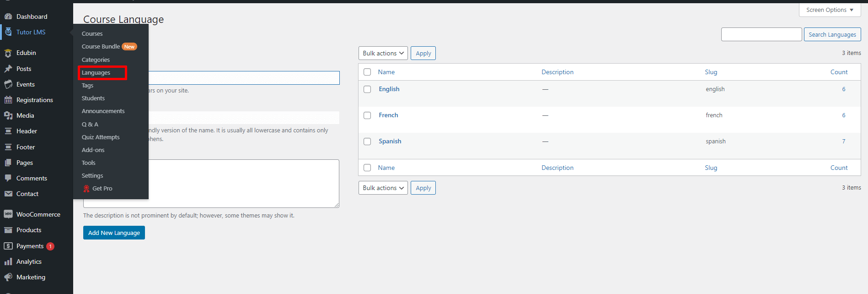Click the Get Pro badge icon
The height and width of the screenshot is (294, 868).
(x=86, y=189)
